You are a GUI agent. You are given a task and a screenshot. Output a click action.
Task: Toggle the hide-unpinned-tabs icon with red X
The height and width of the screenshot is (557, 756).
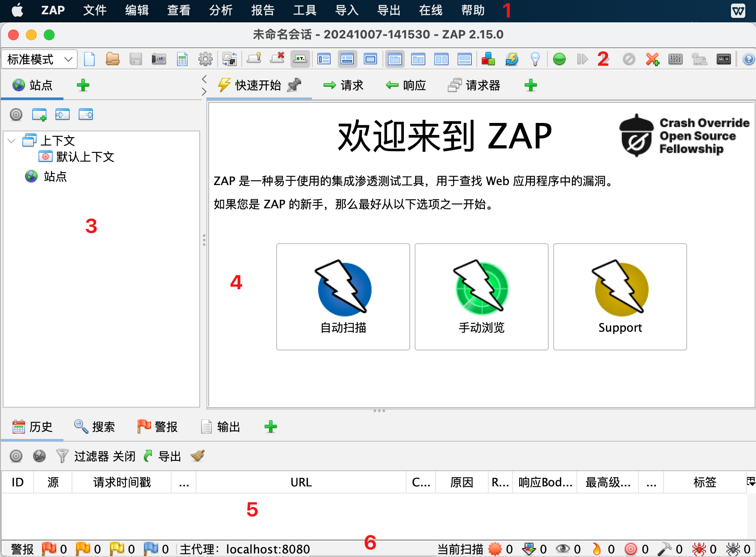point(277,58)
